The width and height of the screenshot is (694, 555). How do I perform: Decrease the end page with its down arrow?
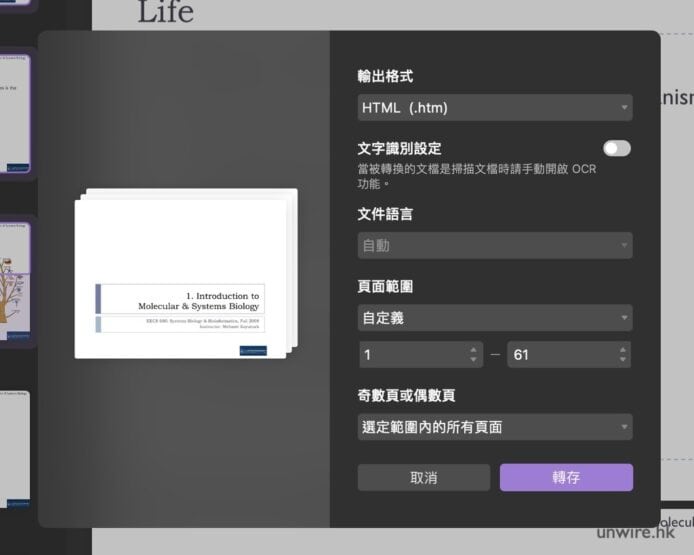pyautogui.click(x=623, y=360)
